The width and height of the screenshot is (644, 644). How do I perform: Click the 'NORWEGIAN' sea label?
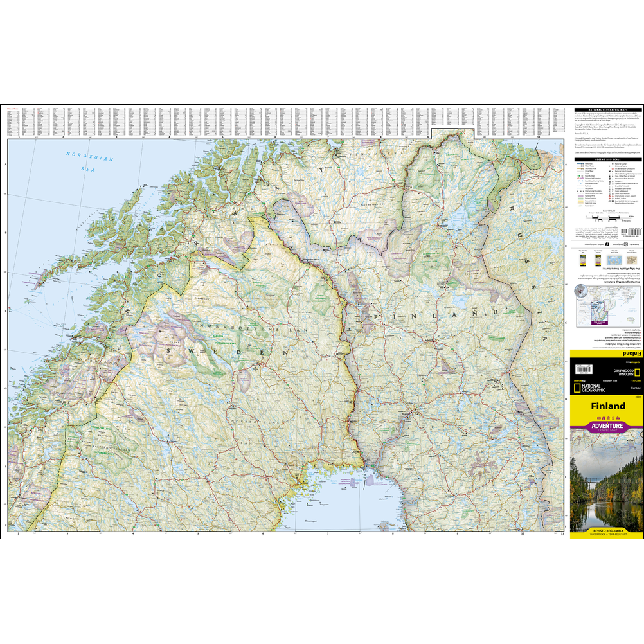coord(89,156)
